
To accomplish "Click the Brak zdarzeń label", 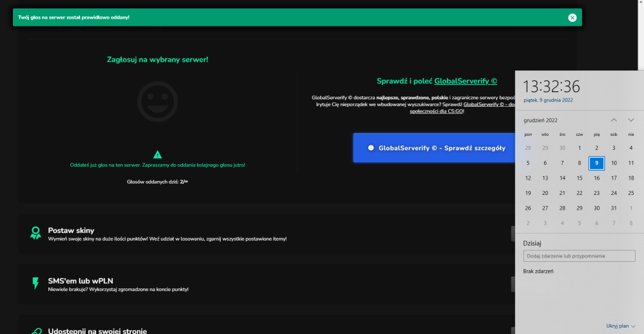I will click(538, 271).
